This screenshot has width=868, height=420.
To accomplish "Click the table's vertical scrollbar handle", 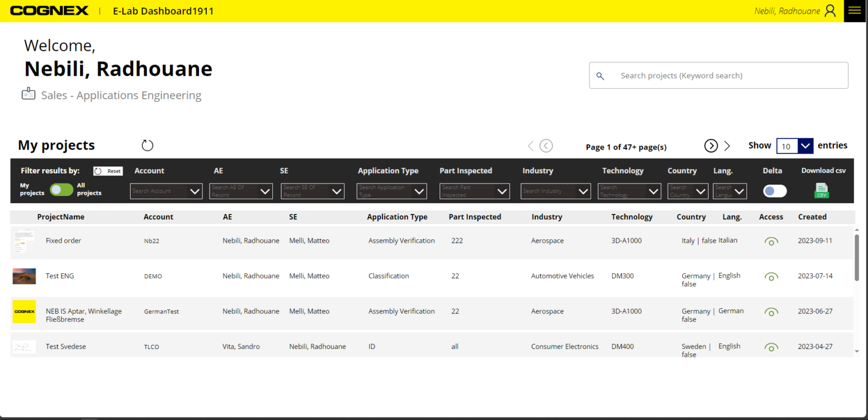I will coord(857,257).
